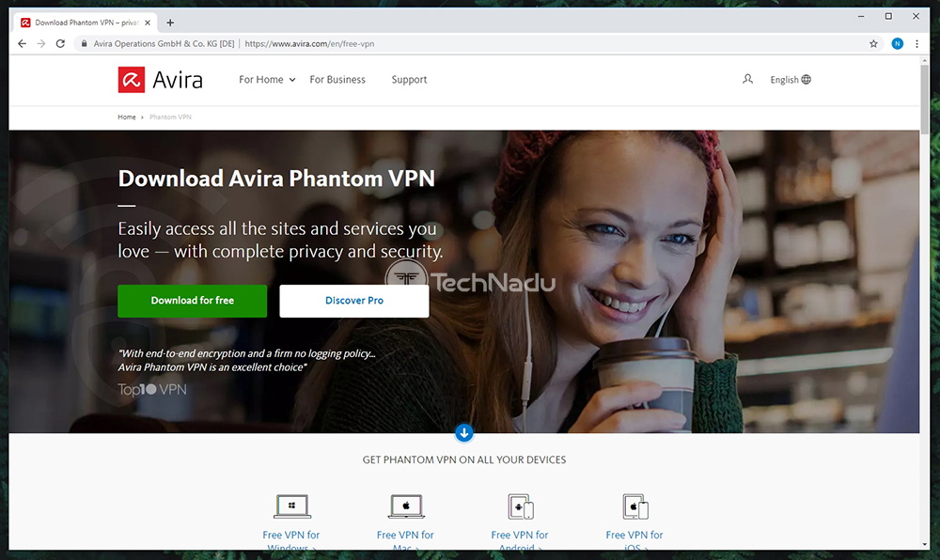940x560 pixels.
Task: Go back with browser back arrow
Action: [23, 44]
